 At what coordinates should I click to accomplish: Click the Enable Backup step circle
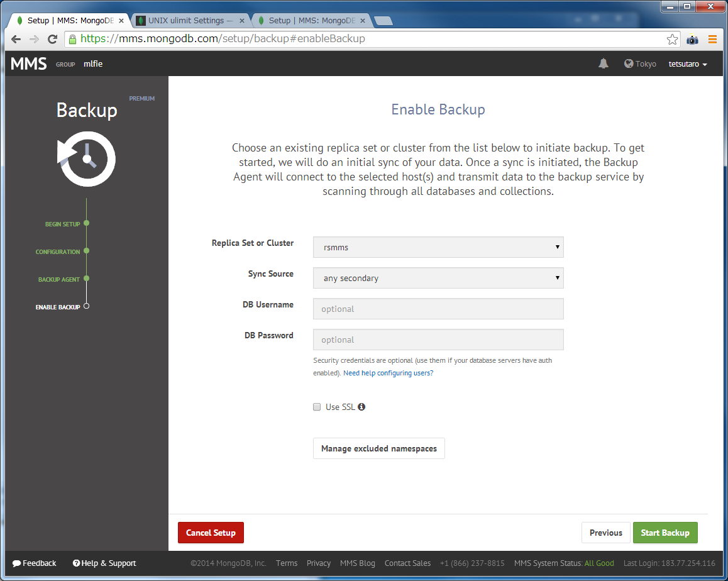[86, 306]
